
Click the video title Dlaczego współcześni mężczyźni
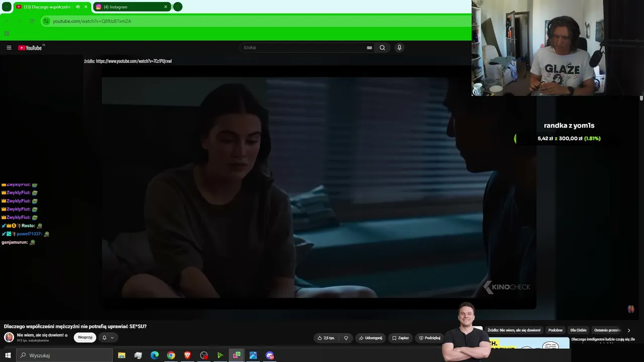click(x=75, y=326)
